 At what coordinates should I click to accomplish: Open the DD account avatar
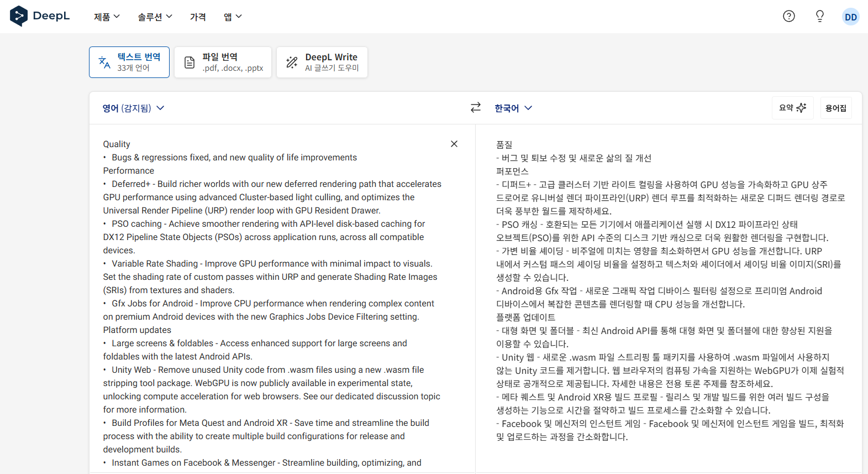click(x=851, y=17)
